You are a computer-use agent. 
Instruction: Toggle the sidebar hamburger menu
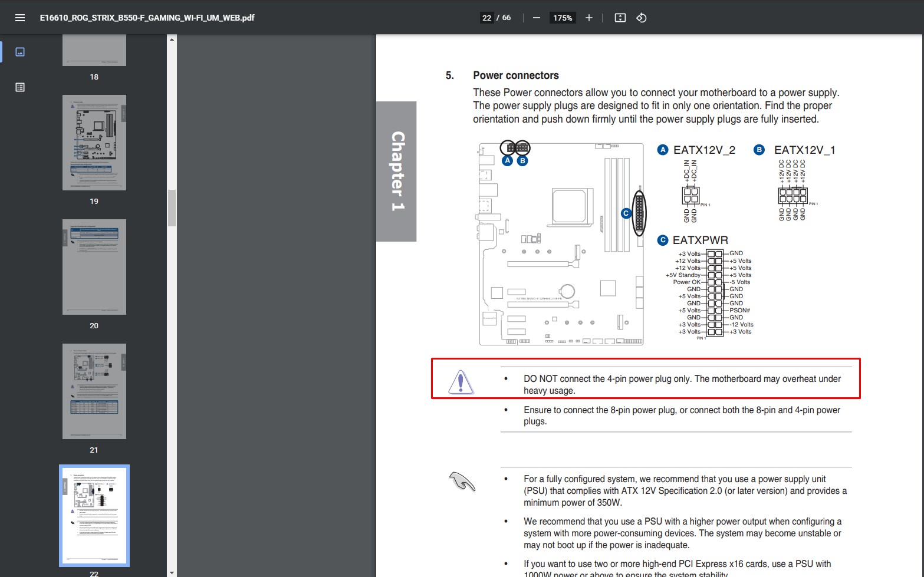(20, 18)
